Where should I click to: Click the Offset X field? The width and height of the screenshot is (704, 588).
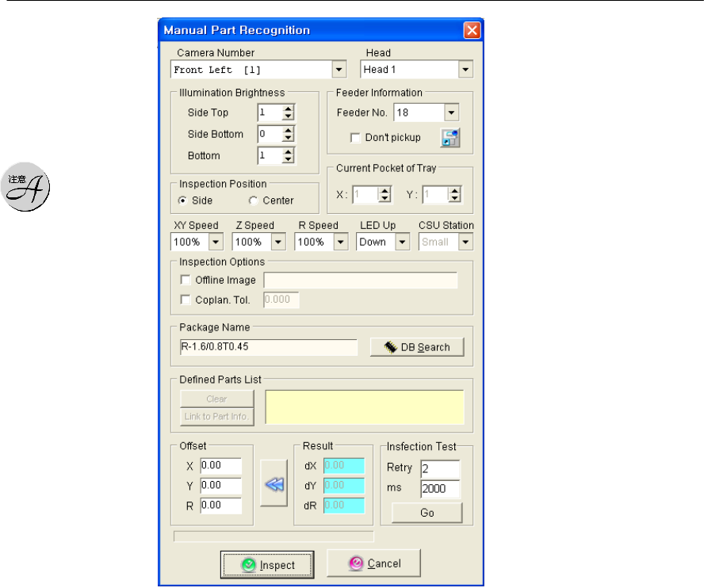pos(221,465)
